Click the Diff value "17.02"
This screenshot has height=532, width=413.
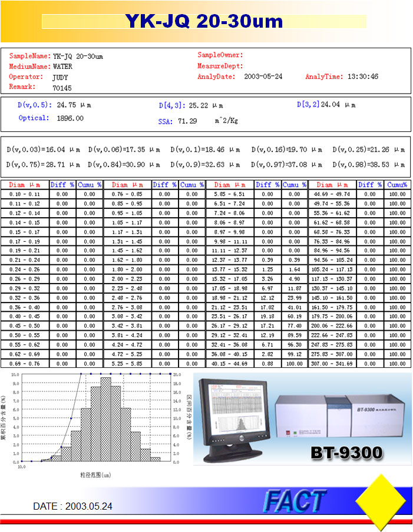point(267,307)
